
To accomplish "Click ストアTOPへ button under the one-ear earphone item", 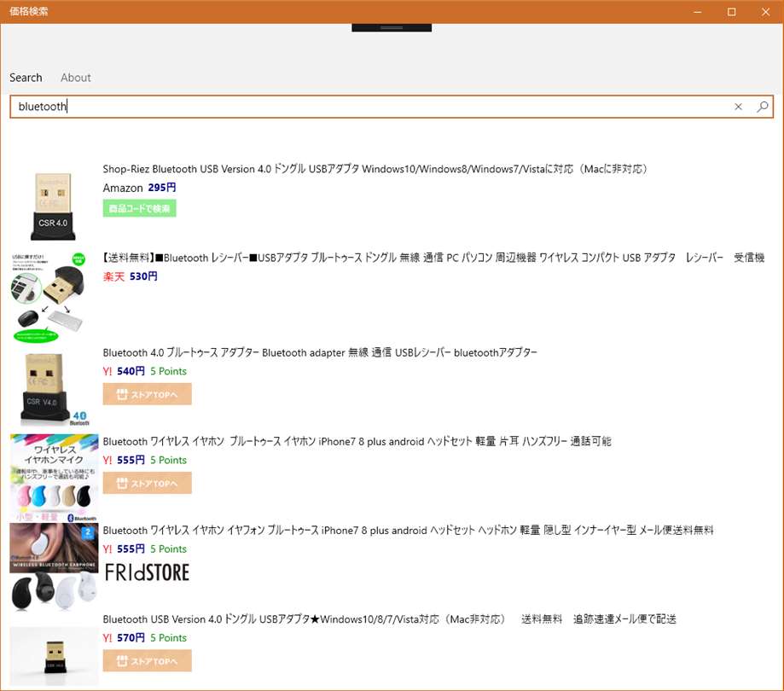I will (147, 483).
